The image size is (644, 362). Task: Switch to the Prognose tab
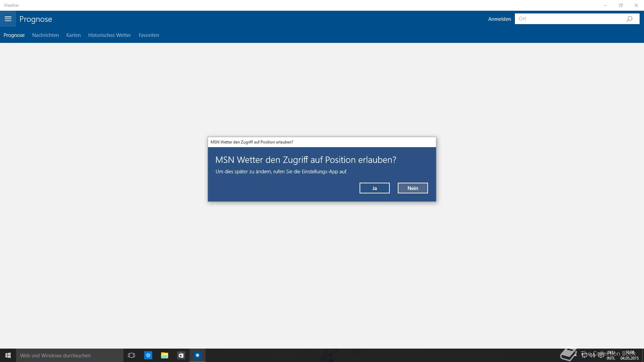pos(14,35)
